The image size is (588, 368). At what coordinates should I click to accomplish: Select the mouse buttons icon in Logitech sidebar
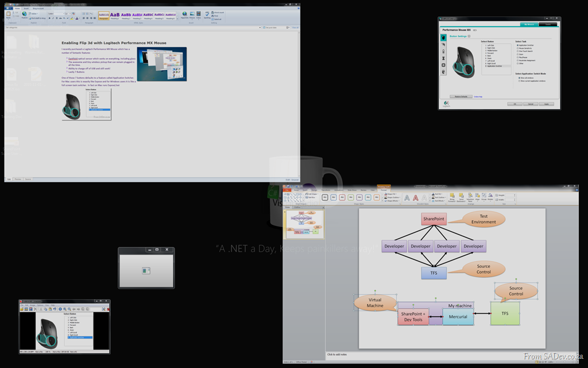coord(443,37)
